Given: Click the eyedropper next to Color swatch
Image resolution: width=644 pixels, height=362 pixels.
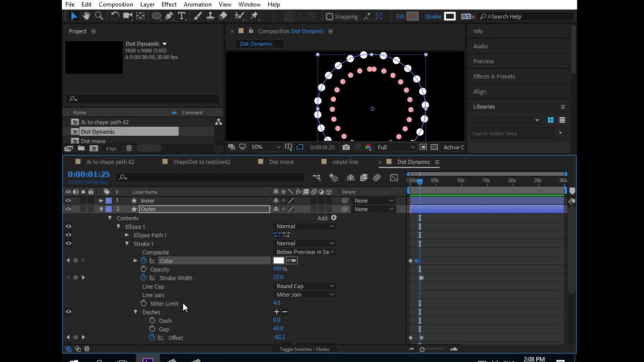Looking at the screenshot, I should pos(292,260).
